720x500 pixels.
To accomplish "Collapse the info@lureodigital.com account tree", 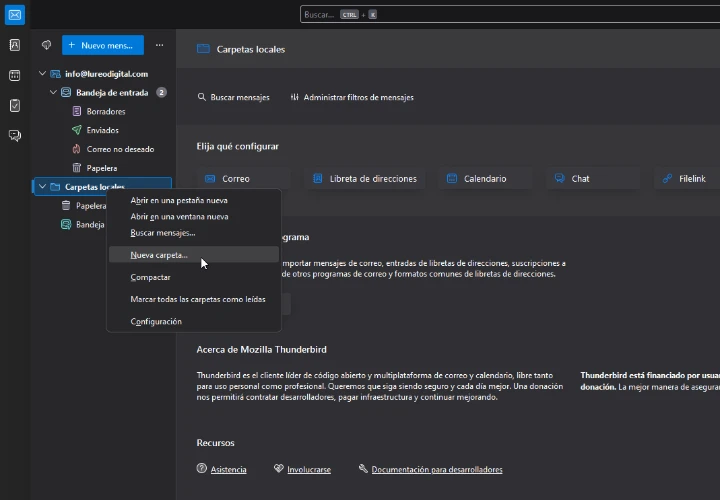I will pos(42,73).
